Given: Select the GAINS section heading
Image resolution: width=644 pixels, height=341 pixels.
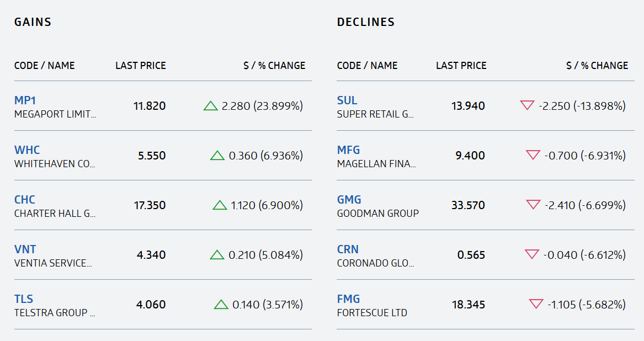Looking at the screenshot, I should (32, 22).
